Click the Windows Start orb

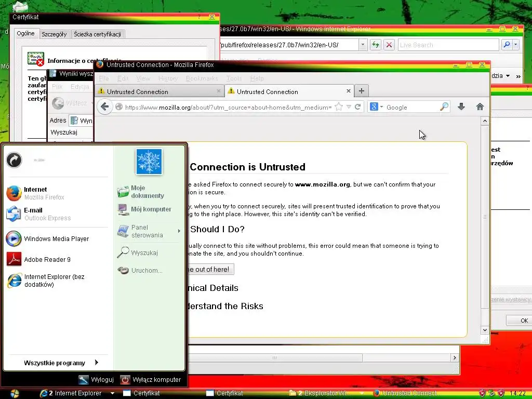tap(15, 393)
